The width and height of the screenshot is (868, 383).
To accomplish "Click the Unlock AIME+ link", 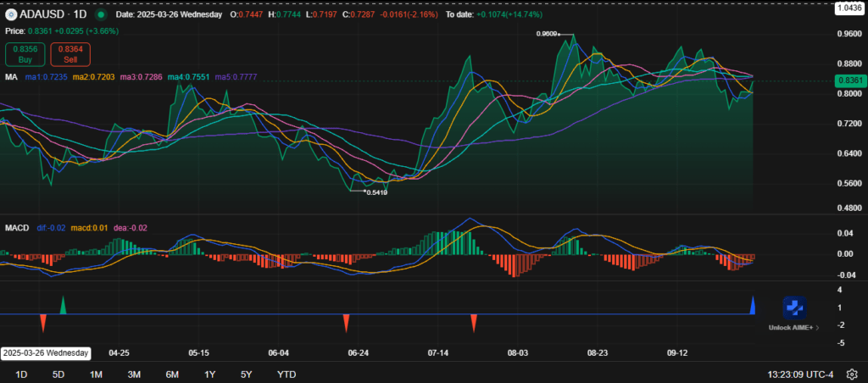I will pyautogui.click(x=792, y=327).
